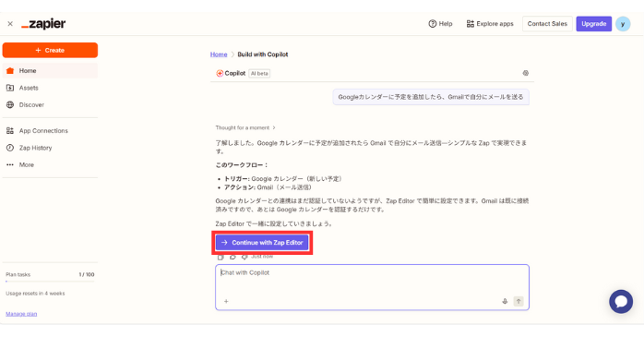Open Help in the top bar
The image size is (644, 337).
(x=440, y=24)
